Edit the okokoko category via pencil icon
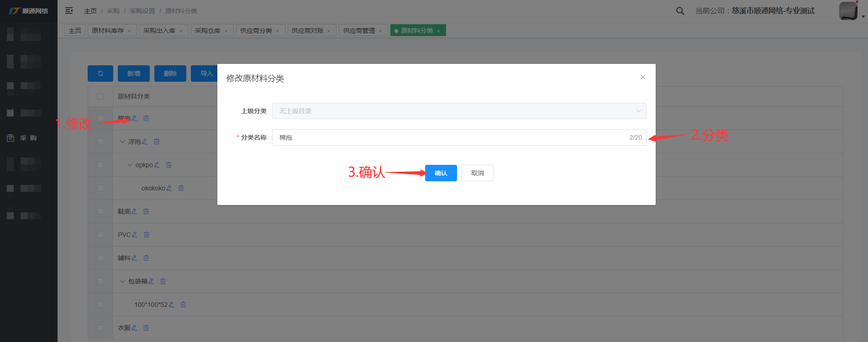Image resolution: width=868 pixels, height=342 pixels. [x=169, y=188]
